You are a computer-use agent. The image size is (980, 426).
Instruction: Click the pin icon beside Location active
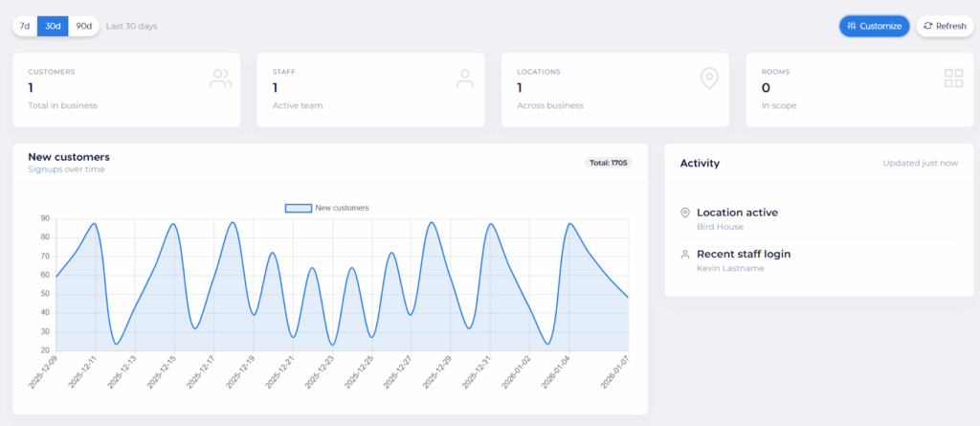pos(684,213)
